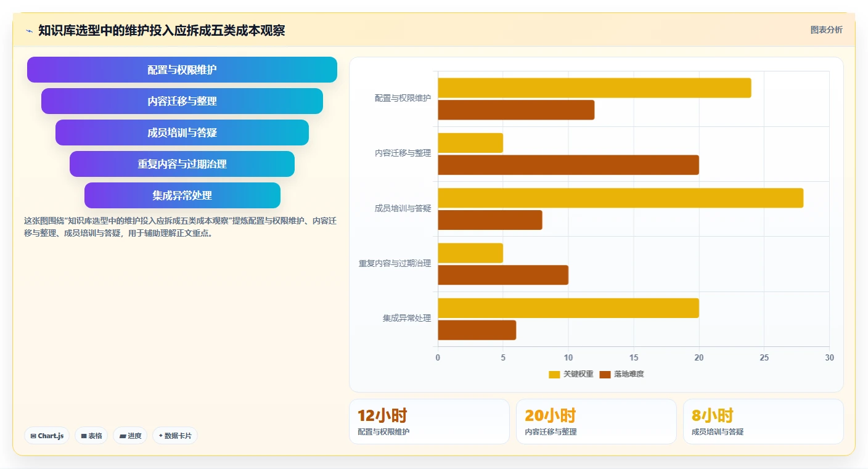Click the description paragraph starting 这张图围绕

point(180,227)
